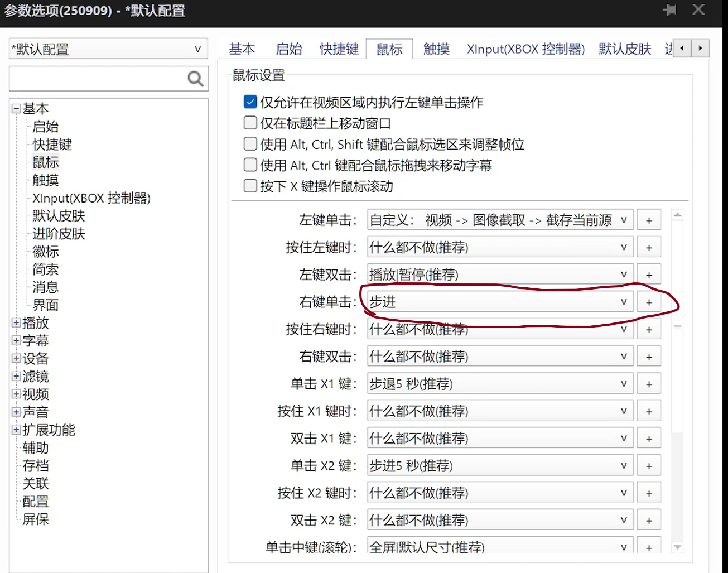Pin the preferences window with pushpin icon
The height and width of the screenshot is (573, 728).
tap(669, 10)
